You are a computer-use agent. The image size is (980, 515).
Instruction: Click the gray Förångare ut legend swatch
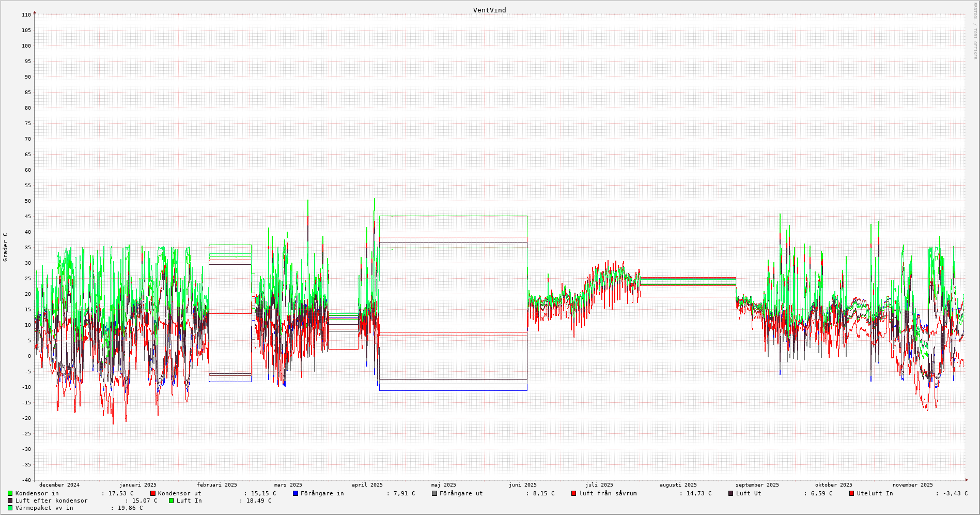point(434,493)
